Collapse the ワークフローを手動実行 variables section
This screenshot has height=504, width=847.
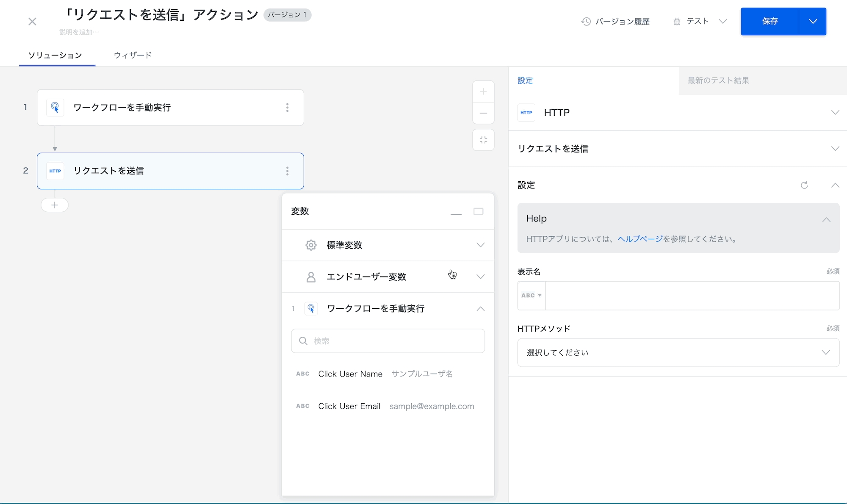pyautogui.click(x=480, y=309)
